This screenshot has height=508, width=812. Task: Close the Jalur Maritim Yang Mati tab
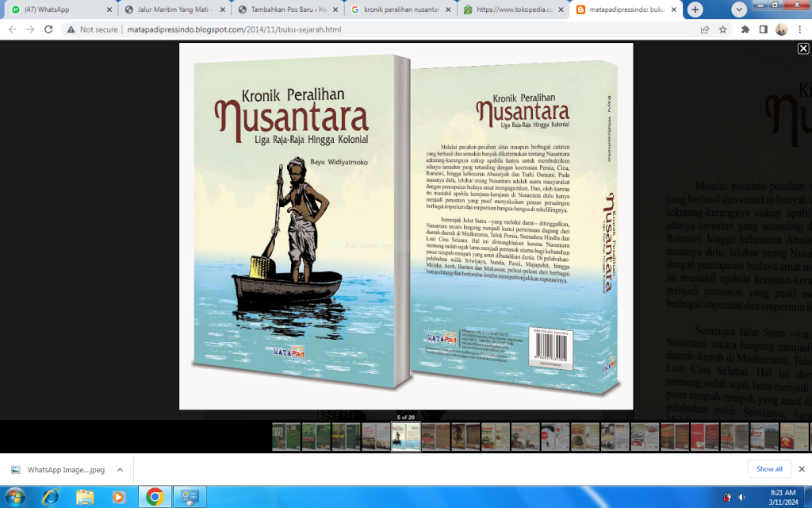click(223, 10)
